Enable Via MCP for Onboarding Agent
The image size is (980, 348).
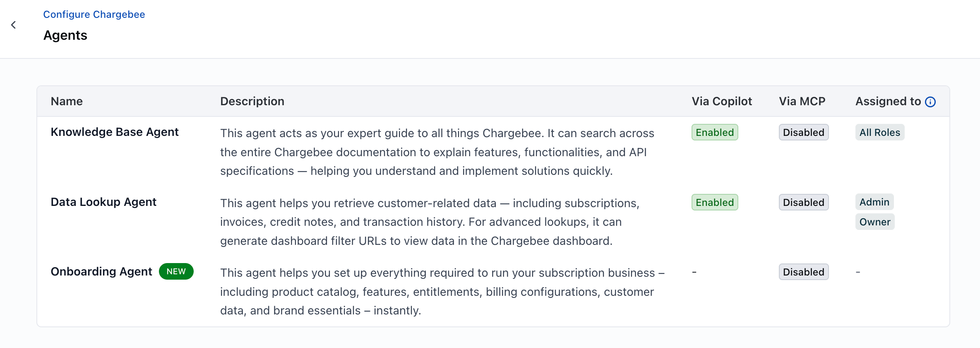(x=803, y=272)
